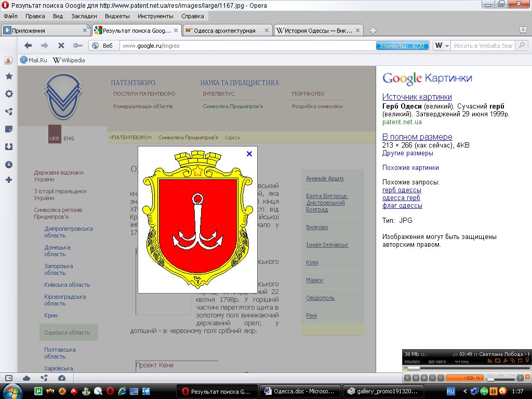This screenshot has height=399, width=532.
Task: Click the page loading elements progress indicator
Action: point(402,46)
